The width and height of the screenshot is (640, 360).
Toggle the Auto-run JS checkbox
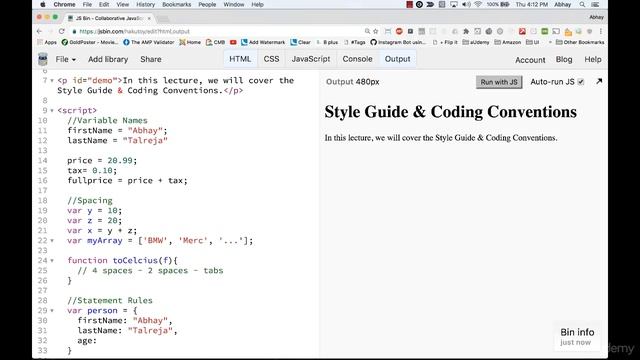coord(581,82)
